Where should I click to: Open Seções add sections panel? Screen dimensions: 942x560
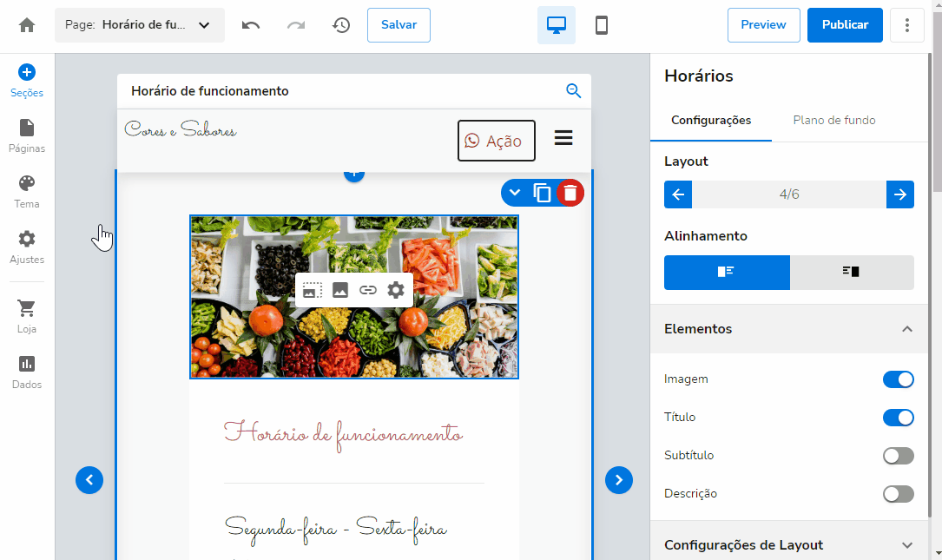[x=26, y=81]
